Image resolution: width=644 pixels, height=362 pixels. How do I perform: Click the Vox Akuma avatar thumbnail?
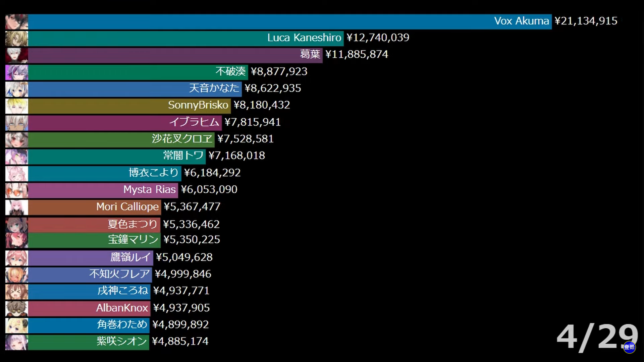tap(16, 22)
